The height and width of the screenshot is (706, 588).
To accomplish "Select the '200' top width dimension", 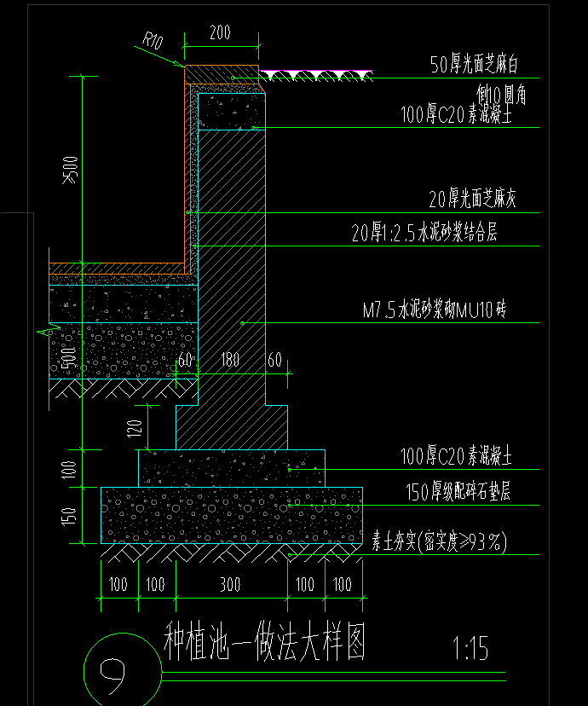I will (x=221, y=32).
